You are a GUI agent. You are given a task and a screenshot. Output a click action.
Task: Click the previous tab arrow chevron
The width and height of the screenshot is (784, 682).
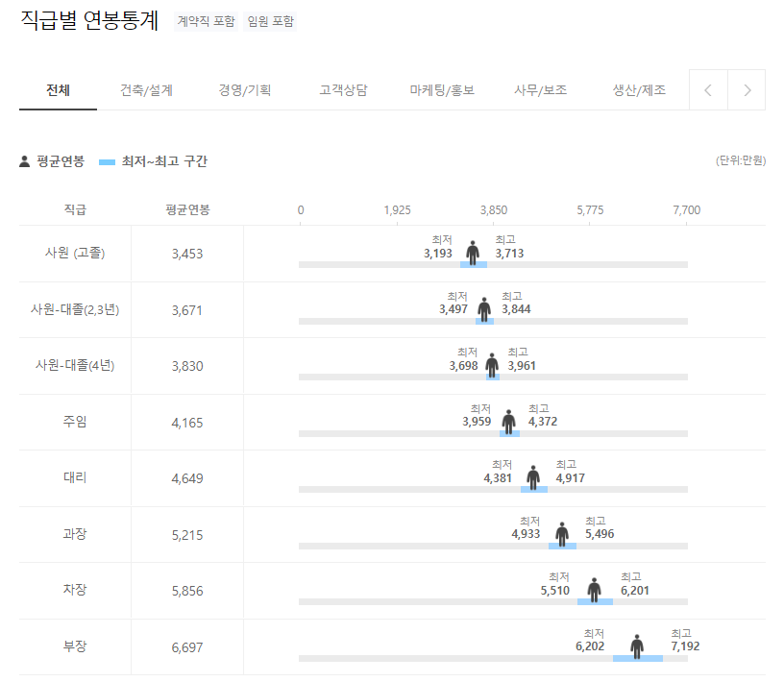pyautogui.click(x=708, y=90)
